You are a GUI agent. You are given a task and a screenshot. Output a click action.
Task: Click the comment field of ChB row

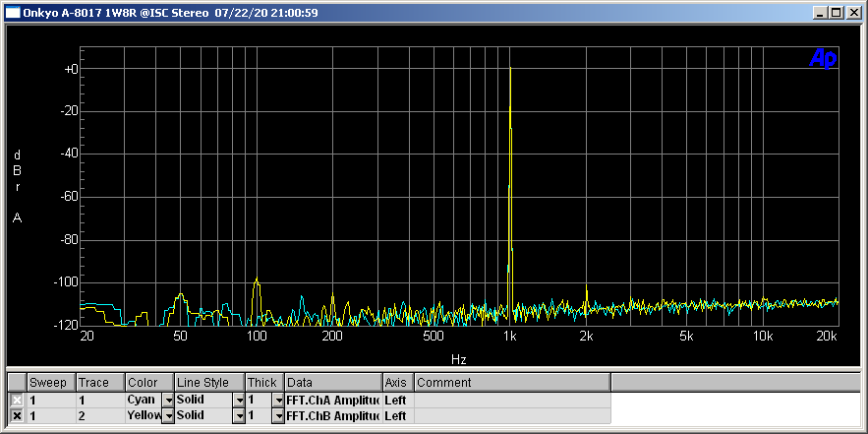tap(512, 415)
